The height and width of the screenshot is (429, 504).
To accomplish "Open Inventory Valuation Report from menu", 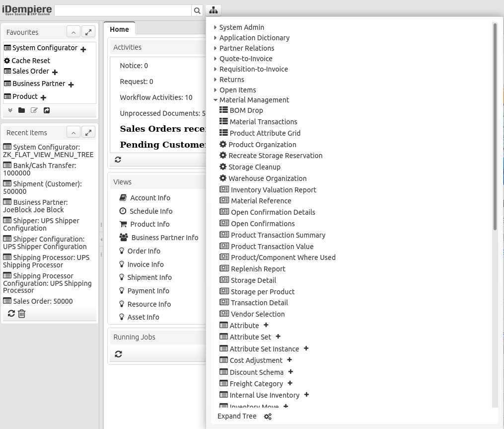I will tap(273, 190).
